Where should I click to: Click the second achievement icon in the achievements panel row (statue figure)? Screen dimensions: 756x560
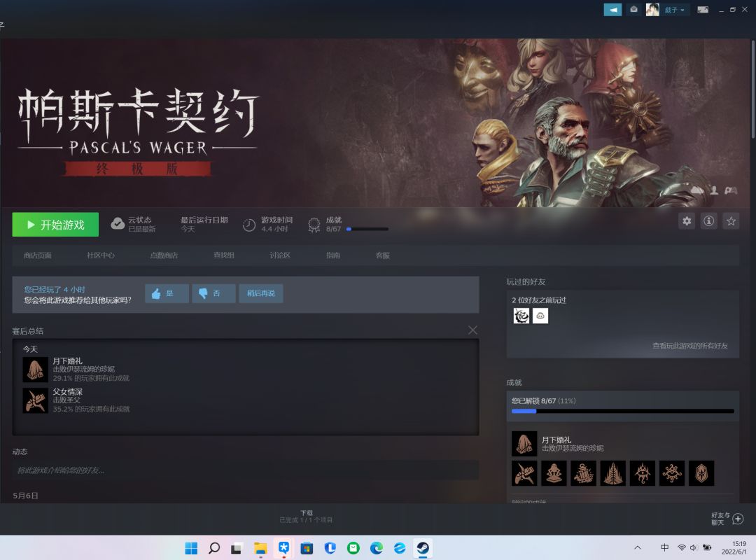tap(554, 473)
